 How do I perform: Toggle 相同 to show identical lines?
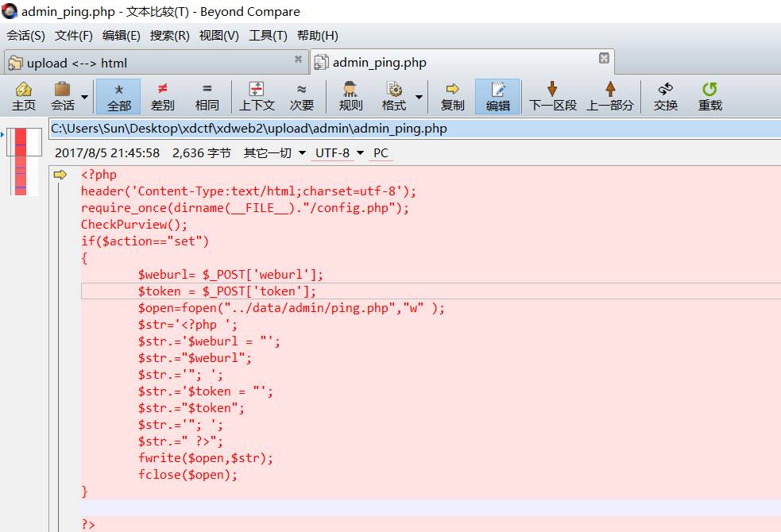pos(207,95)
